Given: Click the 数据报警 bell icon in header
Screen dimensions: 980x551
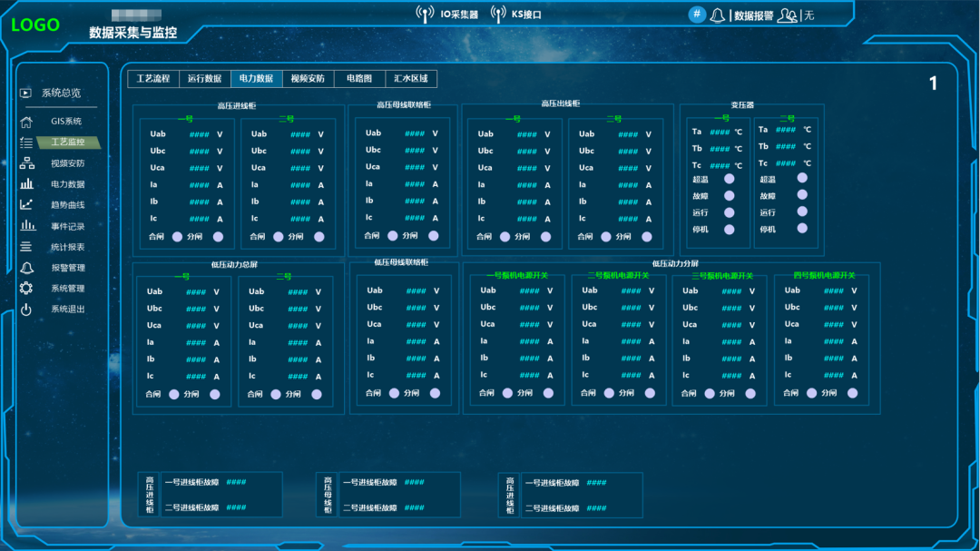Looking at the screenshot, I should [718, 15].
